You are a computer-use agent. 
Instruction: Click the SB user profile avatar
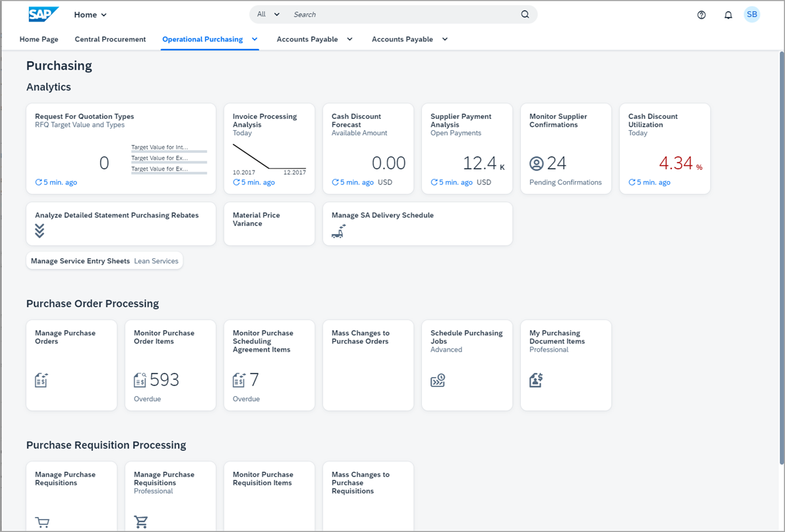(752, 14)
